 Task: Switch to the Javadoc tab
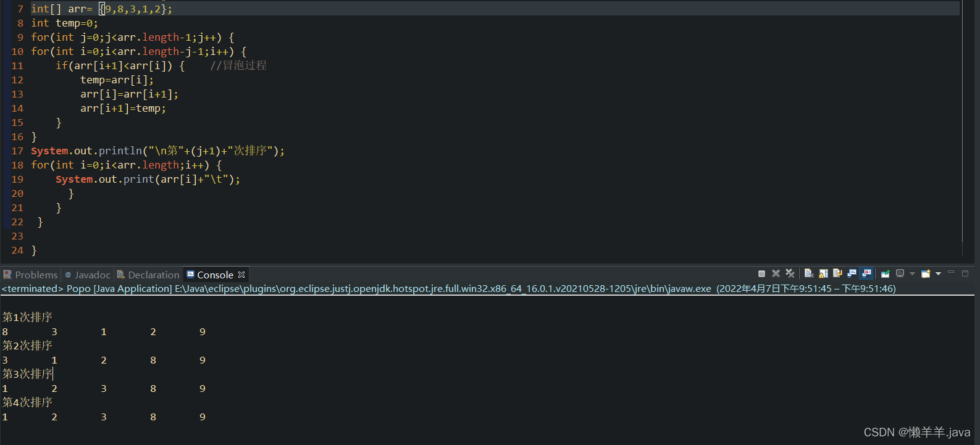(92, 275)
